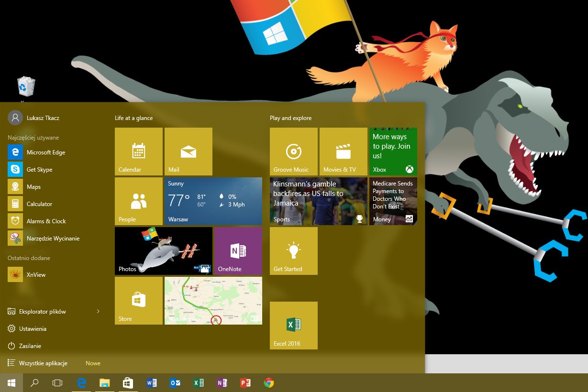Open Store from the taskbar

click(128, 382)
